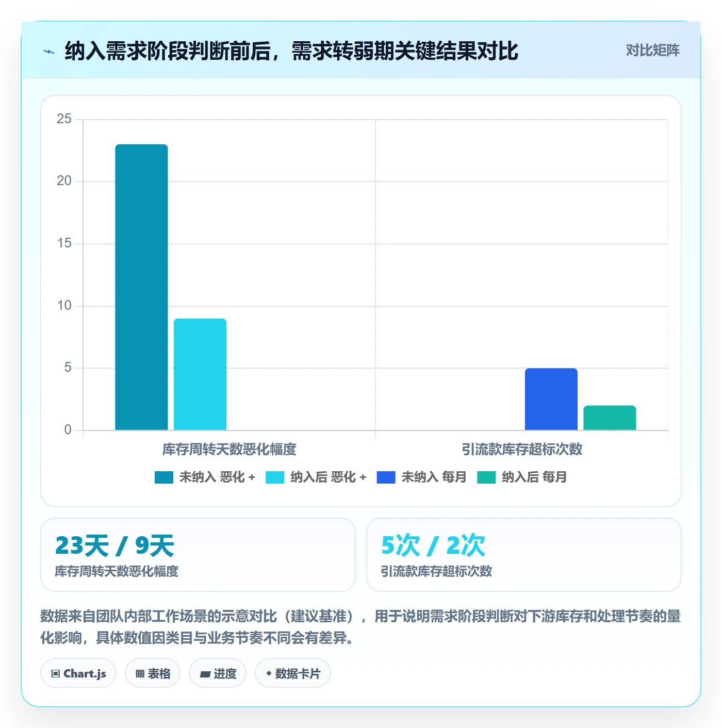Toggle the 未纳入 恶化 + legend swatch
This screenshot has height=728, width=722.
pyautogui.click(x=164, y=477)
